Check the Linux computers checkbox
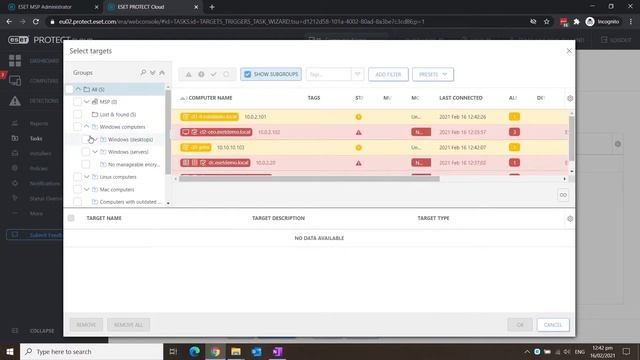The image size is (640, 360). point(77,177)
